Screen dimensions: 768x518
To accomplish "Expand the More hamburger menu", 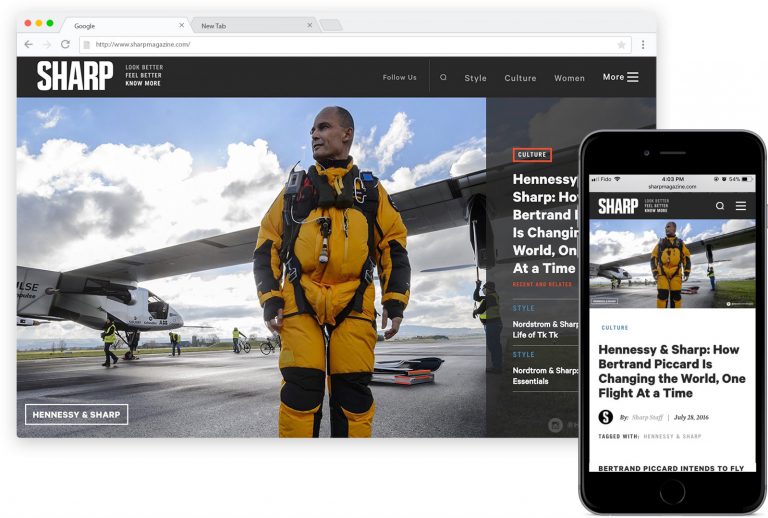I will (621, 77).
